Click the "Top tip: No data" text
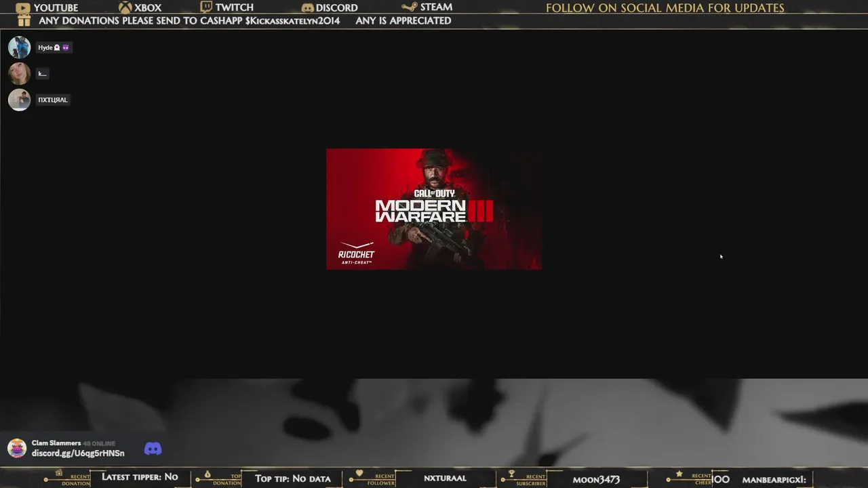The height and width of the screenshot is (488, 868). click(293, 479)
